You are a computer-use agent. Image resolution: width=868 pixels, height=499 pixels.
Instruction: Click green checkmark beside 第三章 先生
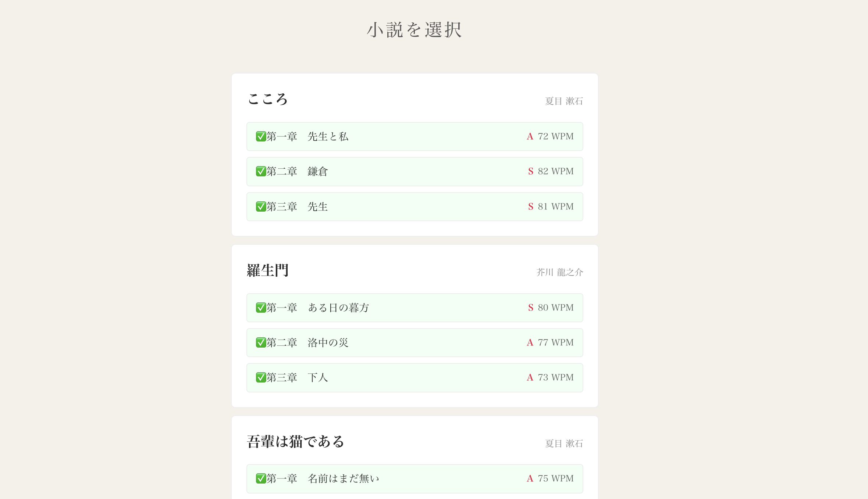[x=261, y=207]
